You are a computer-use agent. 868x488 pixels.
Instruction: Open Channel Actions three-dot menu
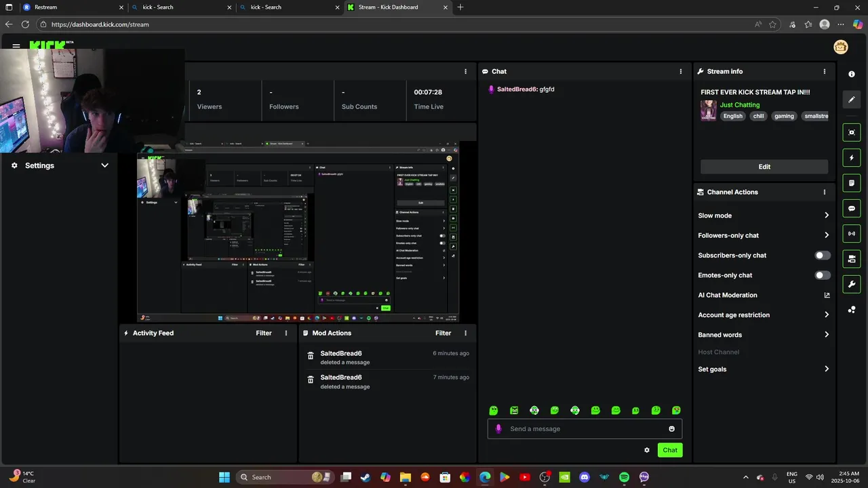click(825, 192)
